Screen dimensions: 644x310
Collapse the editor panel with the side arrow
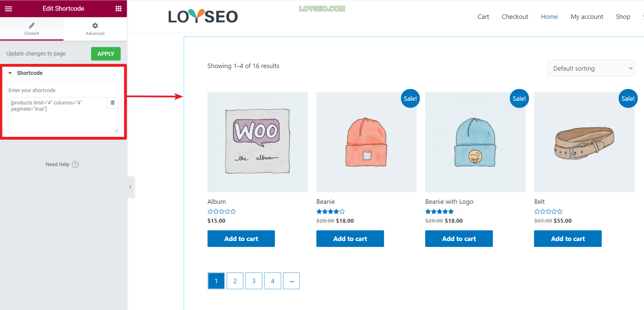coord(130,187)
